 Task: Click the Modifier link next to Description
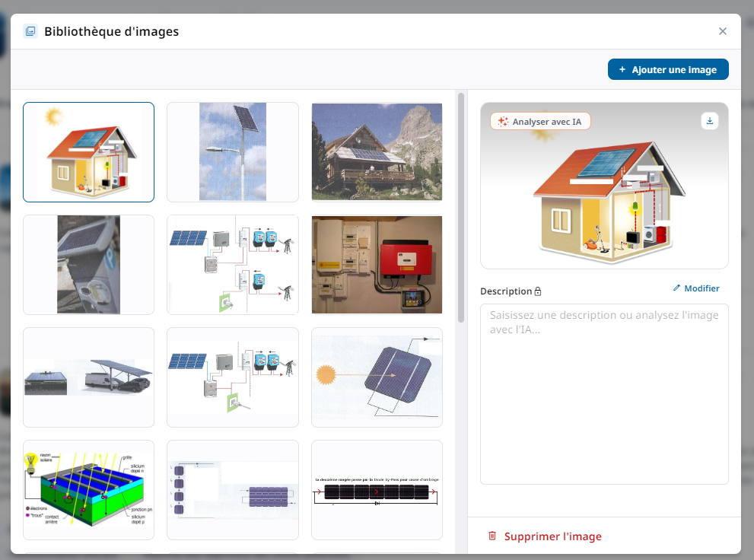click(x=696, y=288)
